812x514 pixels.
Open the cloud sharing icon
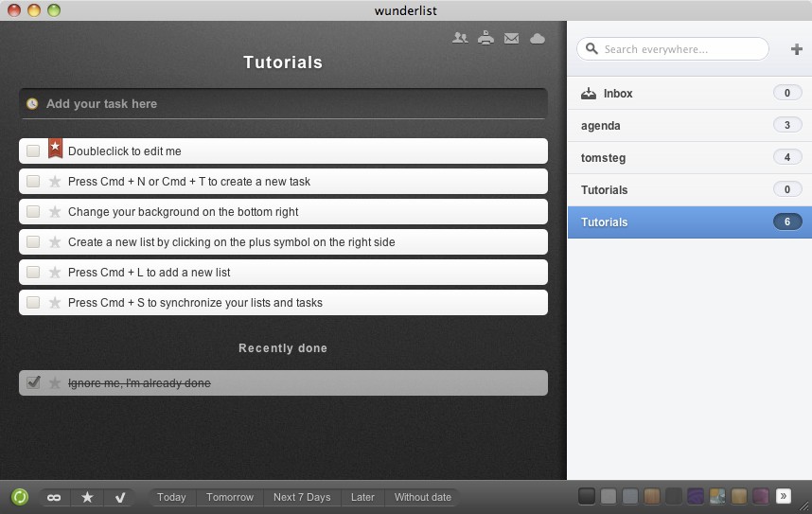click(538, 39)
